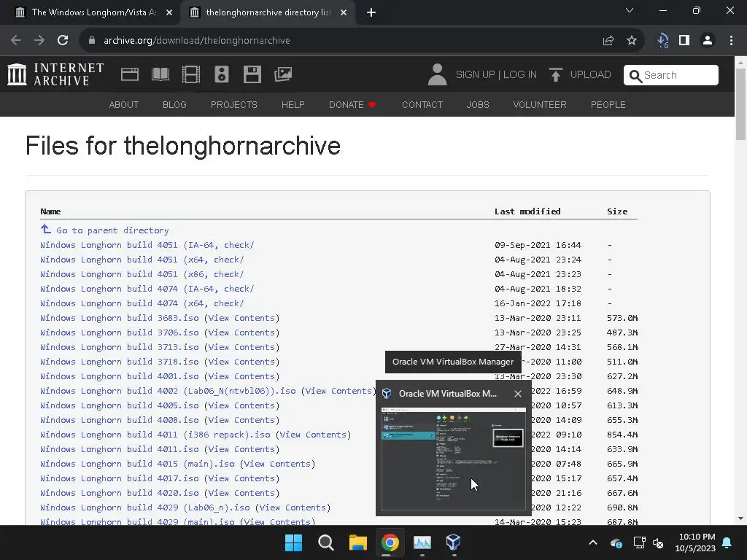Open the JOBS menu item
747x560 pixels.
click(478, 105)
